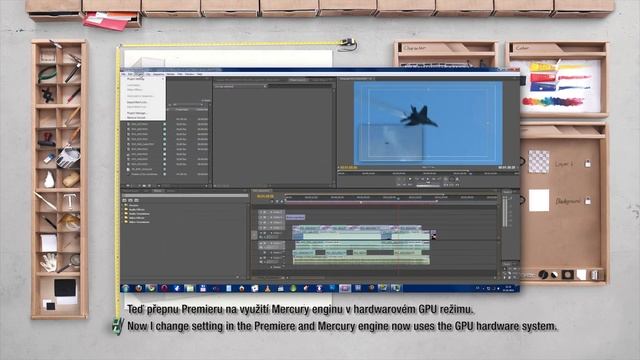The image size is (640, 360).
Task: Open the Edit menu in Premiere
Action: [x=130, y=74]
